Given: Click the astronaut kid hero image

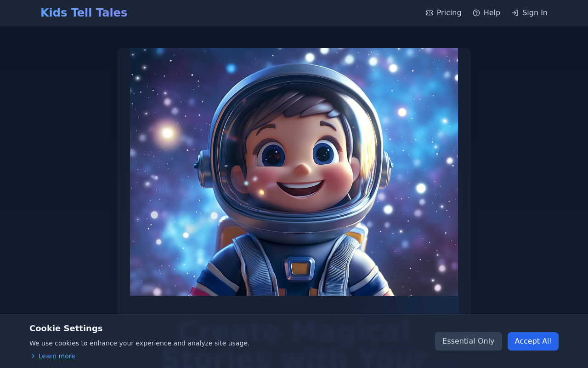Looking at the screenshot, I should tap(294, 172).
